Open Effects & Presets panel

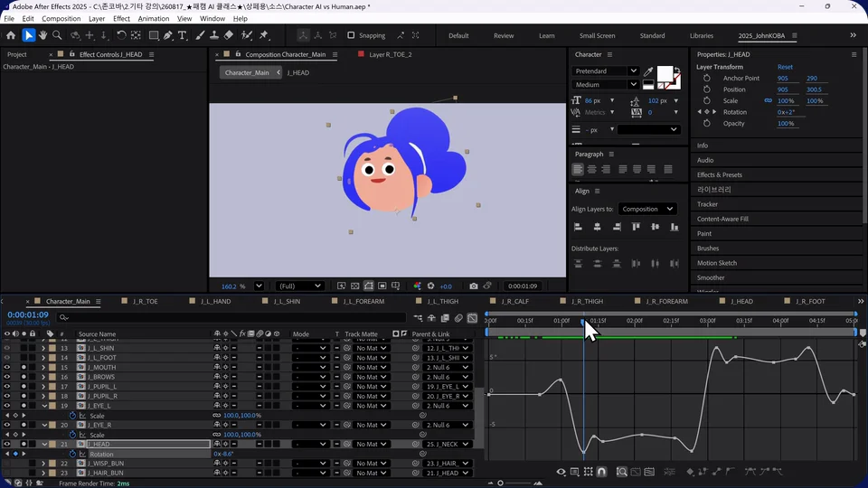click(719, 174)
